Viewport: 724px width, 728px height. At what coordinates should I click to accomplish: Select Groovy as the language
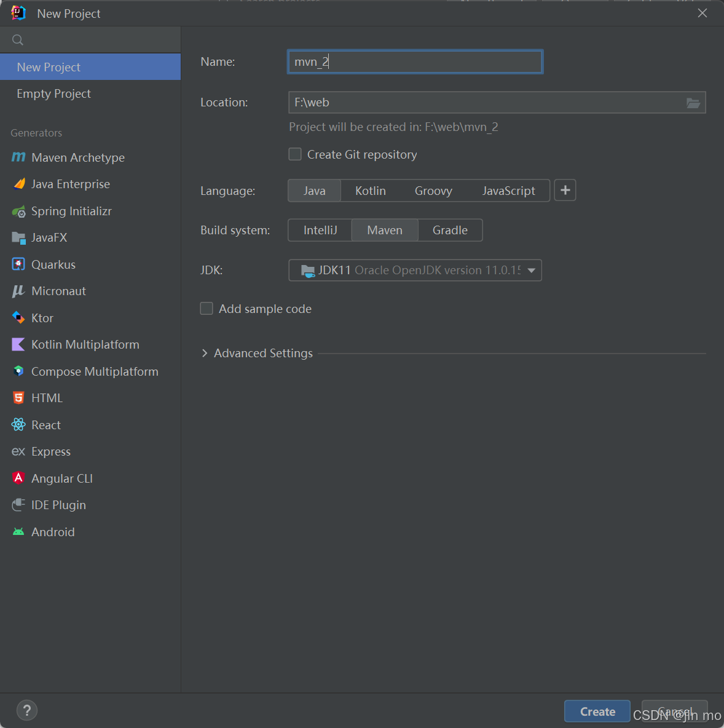tap(433, 191)
